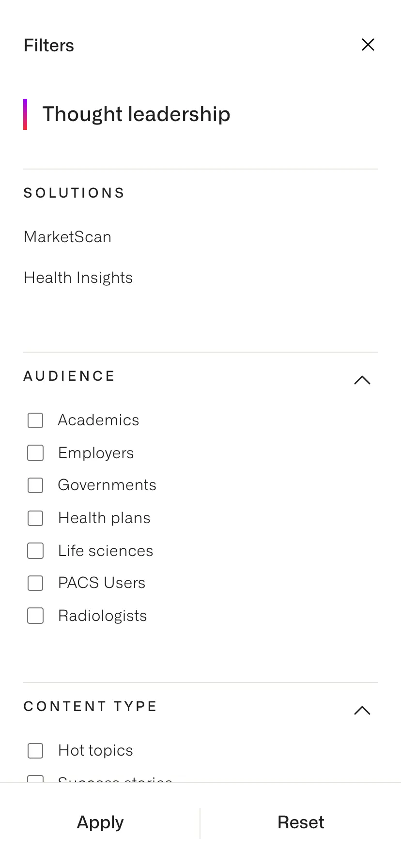Select the Health plans option
The width and height of the screenshot is (401, 868).
point(35,518)
